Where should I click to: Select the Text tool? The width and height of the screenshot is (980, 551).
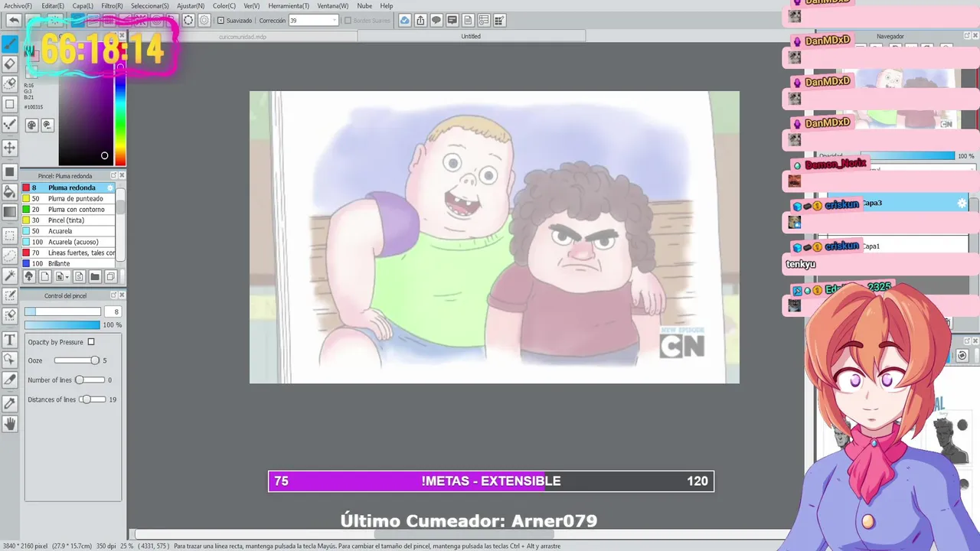tap(10, 340)
